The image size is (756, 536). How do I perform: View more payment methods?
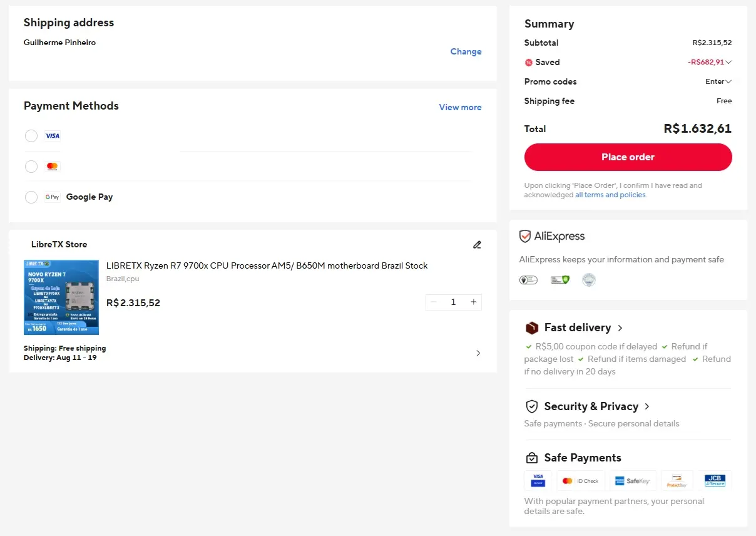(x=460, y=107)
